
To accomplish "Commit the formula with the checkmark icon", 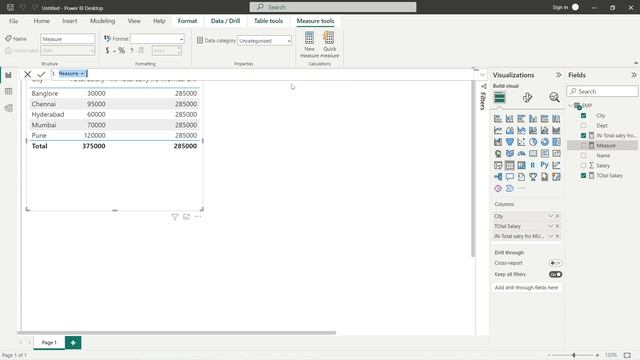I will point(41,74).
